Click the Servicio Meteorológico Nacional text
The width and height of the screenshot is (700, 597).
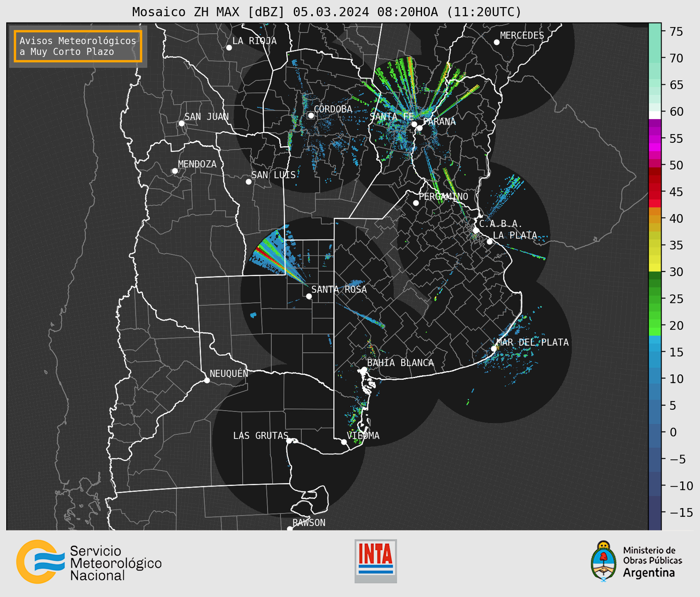(x=116, y=563)
